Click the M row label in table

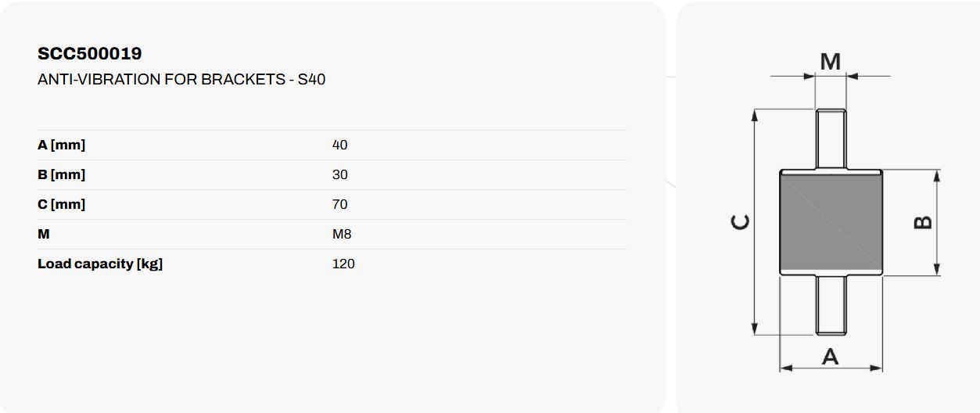tap(44, 234)
